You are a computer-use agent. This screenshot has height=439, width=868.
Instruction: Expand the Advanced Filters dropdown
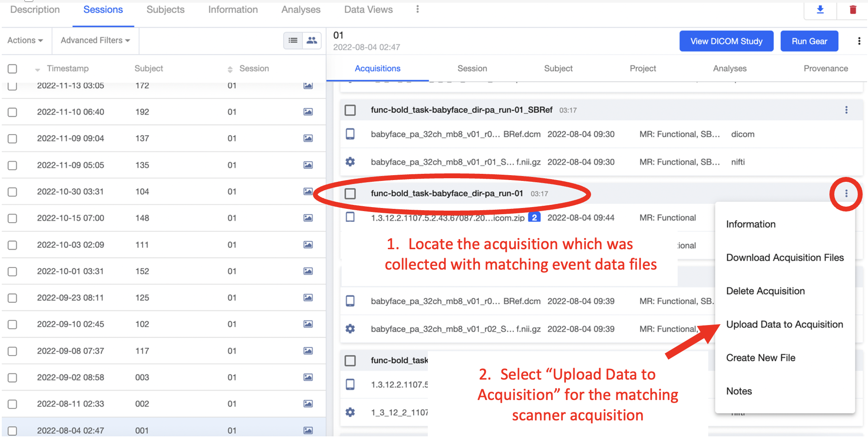(95, 40)
